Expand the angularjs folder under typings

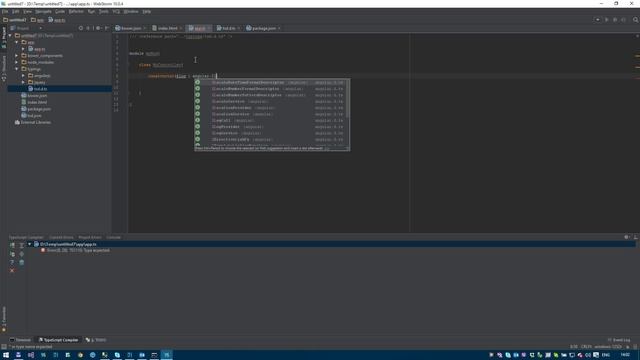click(23, 76)
